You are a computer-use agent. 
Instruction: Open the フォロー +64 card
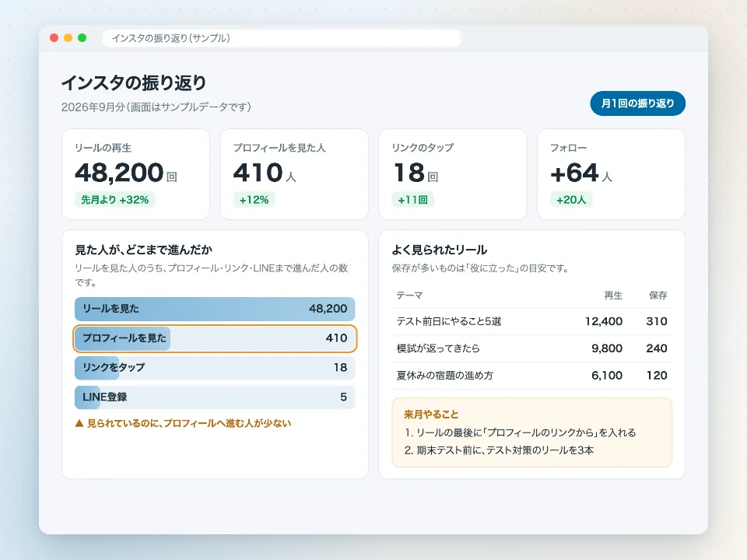pyautogui.click(x=612, y=174)
